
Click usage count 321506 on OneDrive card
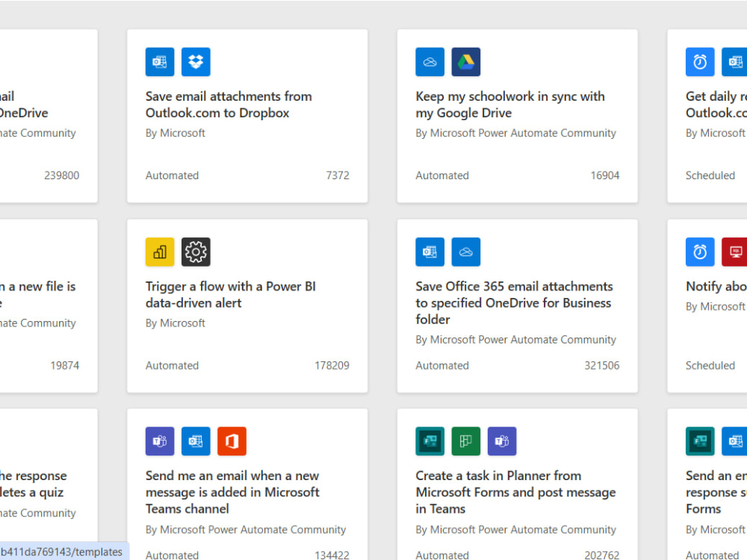601,366
